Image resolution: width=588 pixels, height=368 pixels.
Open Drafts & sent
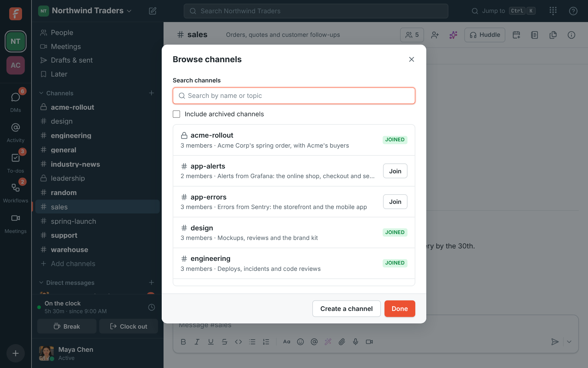coord(97,60)
